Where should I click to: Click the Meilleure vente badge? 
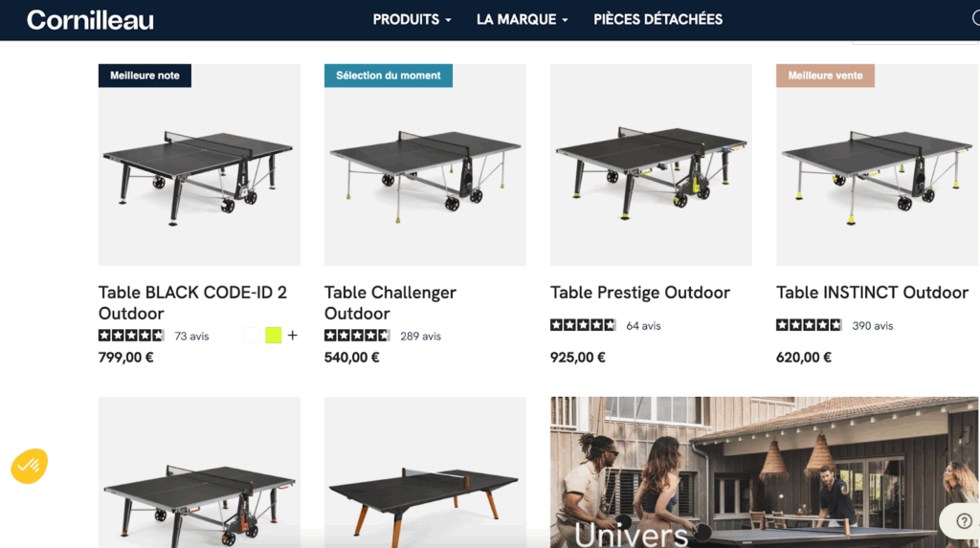[825, 76]
